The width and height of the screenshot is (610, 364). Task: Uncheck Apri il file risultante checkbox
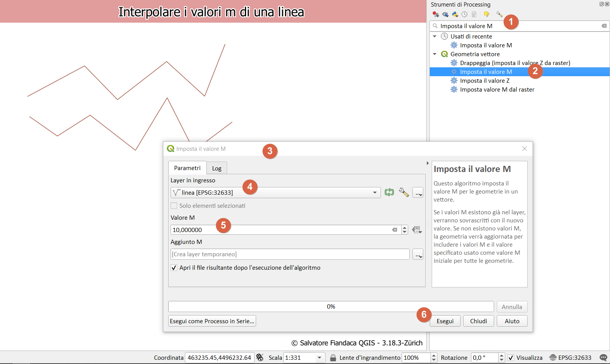click(x=174, y=268)
